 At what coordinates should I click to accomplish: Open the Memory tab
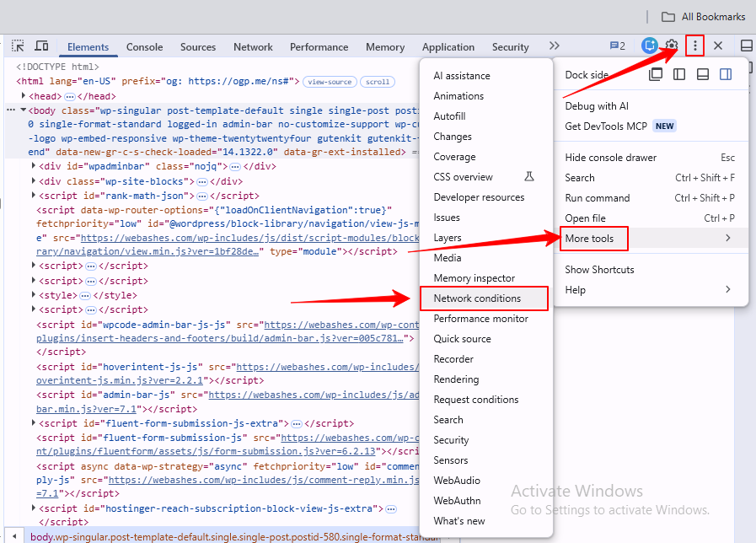[x=385, y=46]
